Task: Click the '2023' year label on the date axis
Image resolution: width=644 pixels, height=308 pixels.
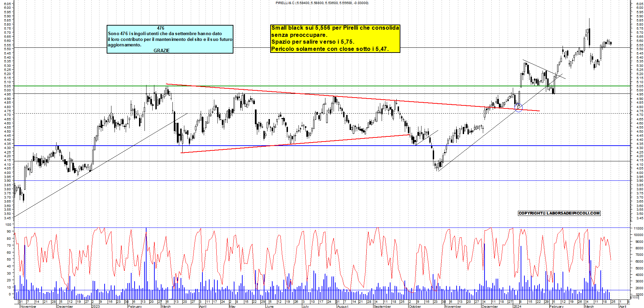Action: tap(96, 306)
